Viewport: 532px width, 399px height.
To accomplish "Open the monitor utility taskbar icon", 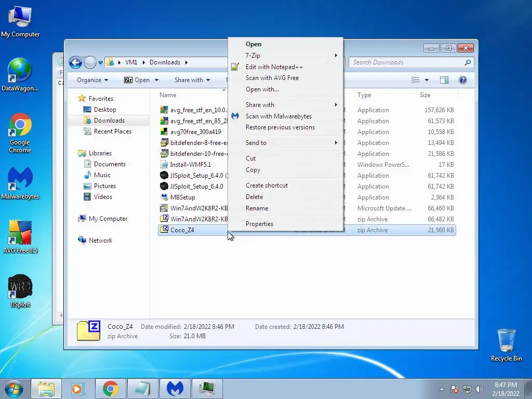I will (207, 389).
